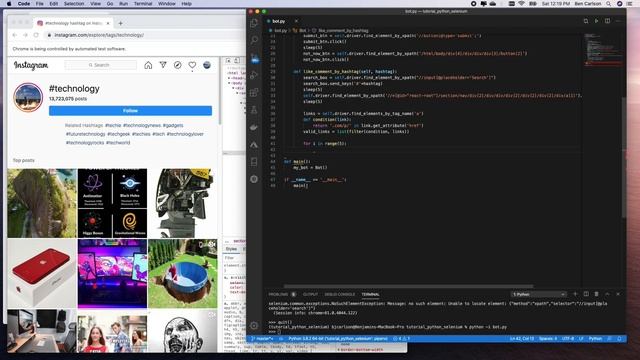This screenshot has height=360, width=640.
Task: Switch git branch master in status bar
Action: click(x=262, y=339)
